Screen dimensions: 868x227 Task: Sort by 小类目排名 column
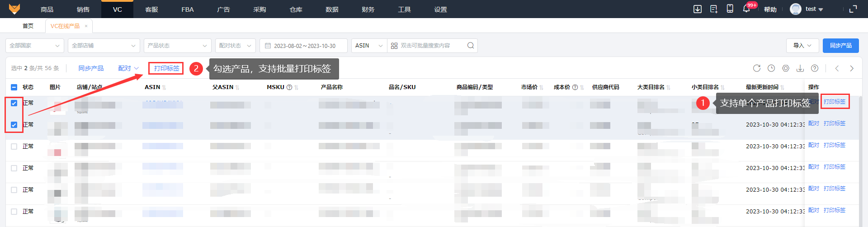click(722, 87)
